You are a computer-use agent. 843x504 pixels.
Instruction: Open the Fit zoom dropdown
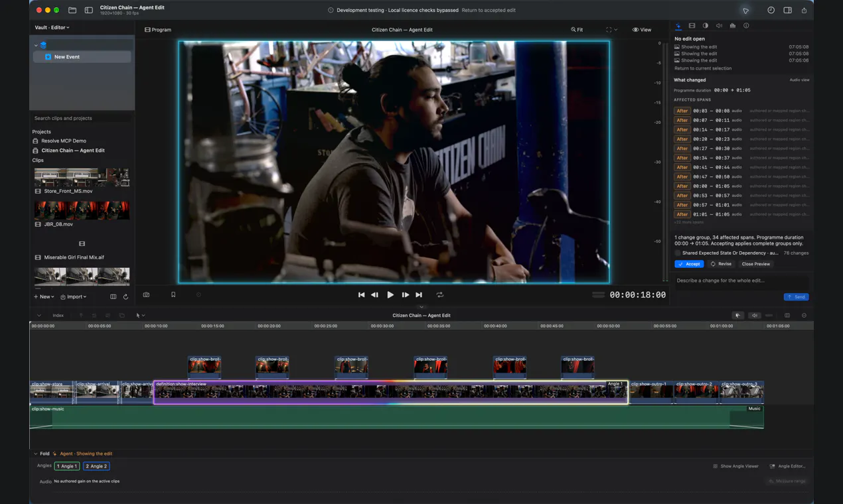577,30
